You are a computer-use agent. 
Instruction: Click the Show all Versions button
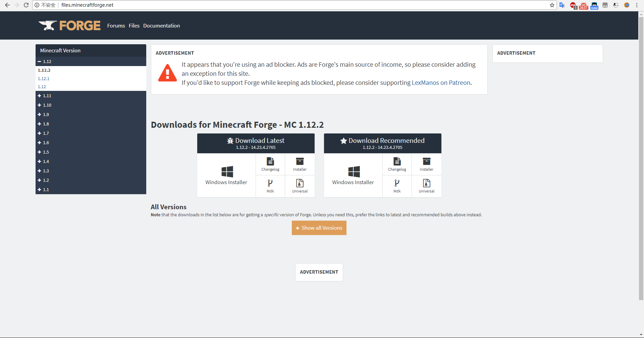coord(319,228)
